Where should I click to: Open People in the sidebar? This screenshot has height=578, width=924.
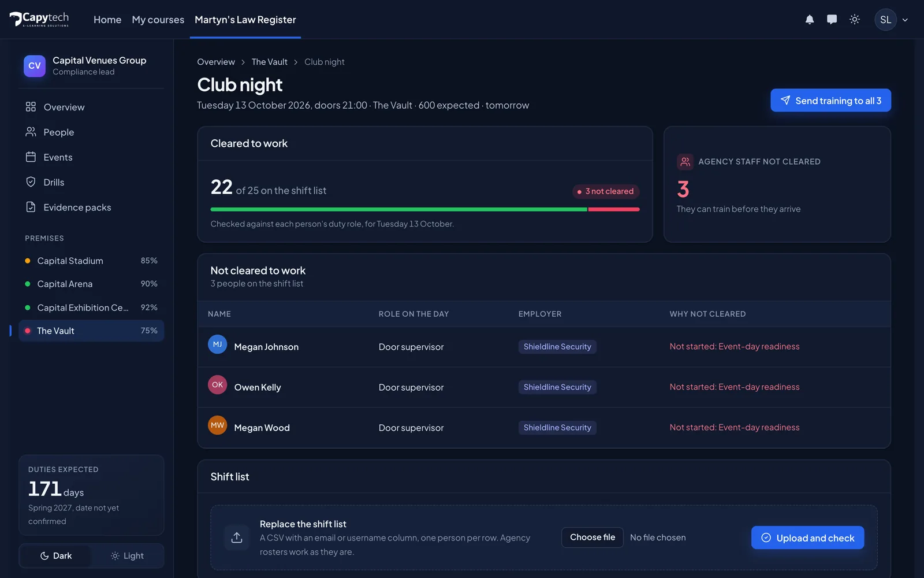point(91,132)
